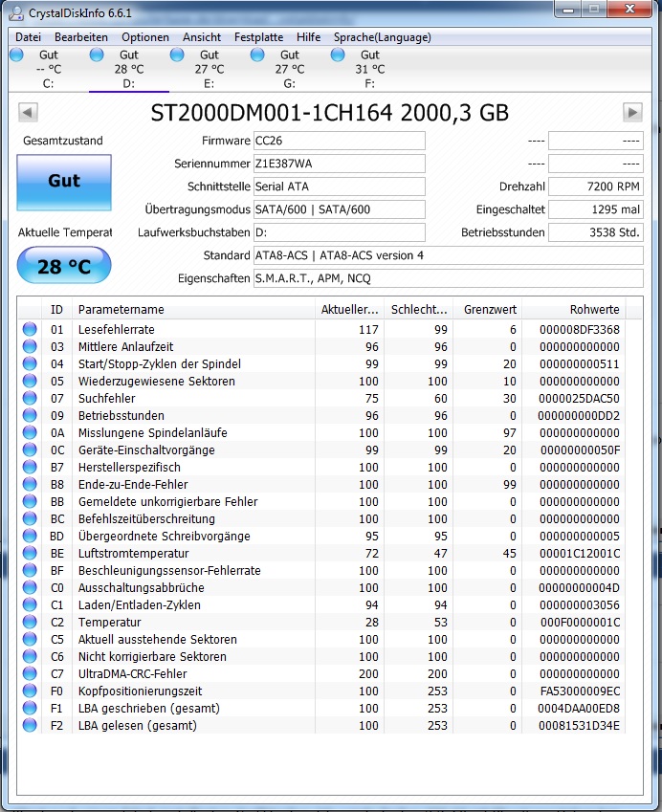
Task: Select the Übergeordnete Schreibvorgänge row
Action: 322,536
